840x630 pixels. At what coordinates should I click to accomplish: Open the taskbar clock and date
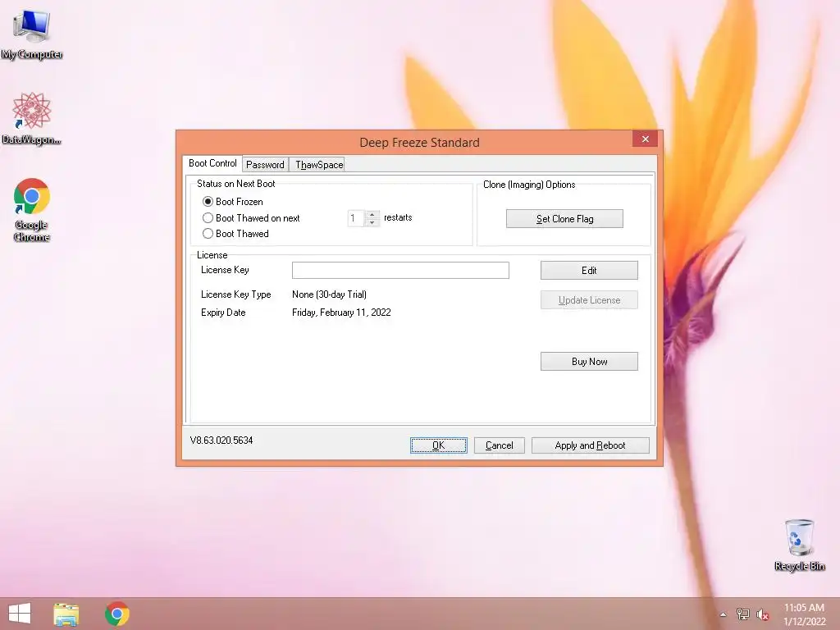pyautogui.click(x=804, y=614)
